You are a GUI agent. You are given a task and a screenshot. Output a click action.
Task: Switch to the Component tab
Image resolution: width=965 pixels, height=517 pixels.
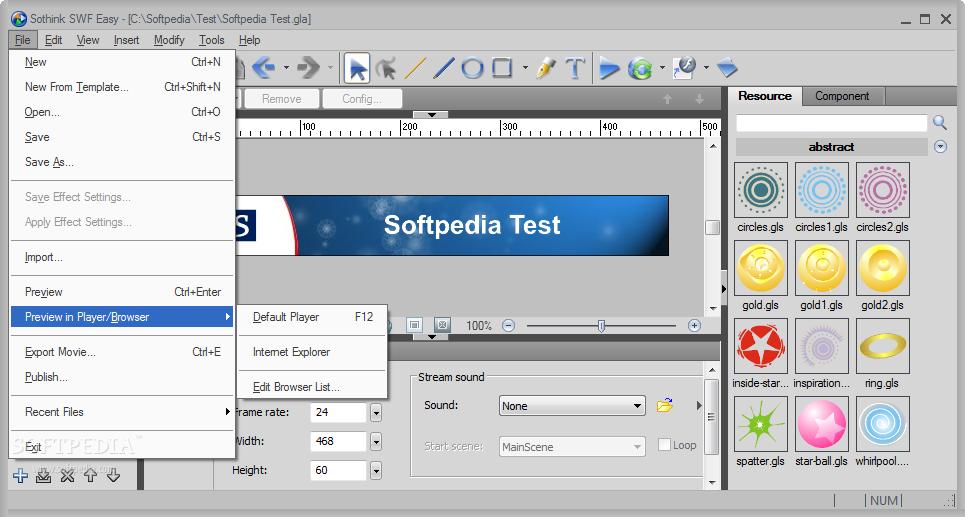tap(842, 96)
